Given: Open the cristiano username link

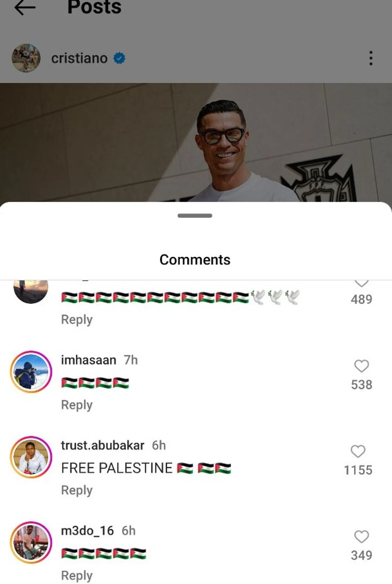Looking at the screenshot, I should click(x=79, y=58).
